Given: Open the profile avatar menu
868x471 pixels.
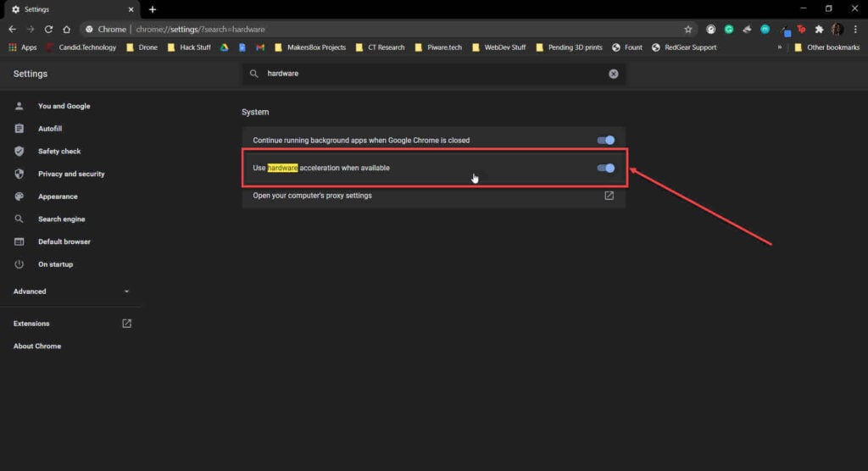Looking at the screenshot, I should [x=837, y=30].
